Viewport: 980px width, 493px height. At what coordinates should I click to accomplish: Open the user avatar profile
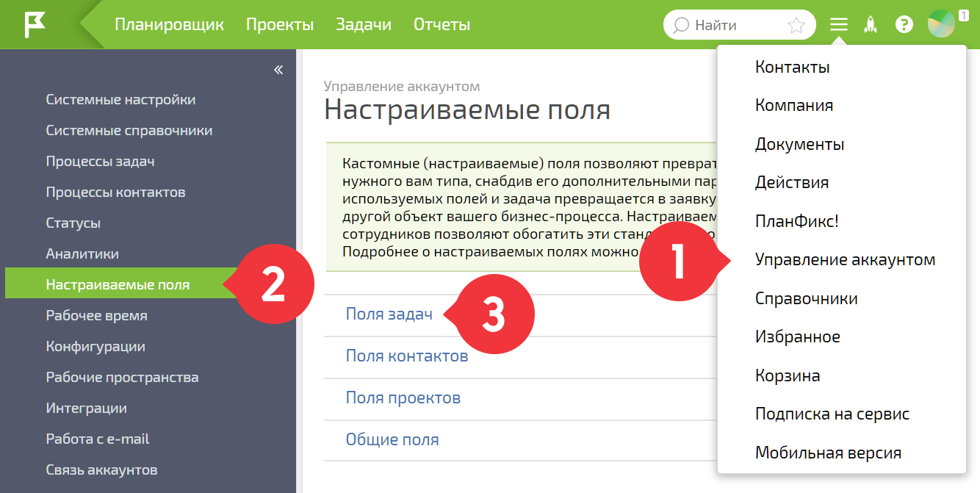tap(941, 24)
